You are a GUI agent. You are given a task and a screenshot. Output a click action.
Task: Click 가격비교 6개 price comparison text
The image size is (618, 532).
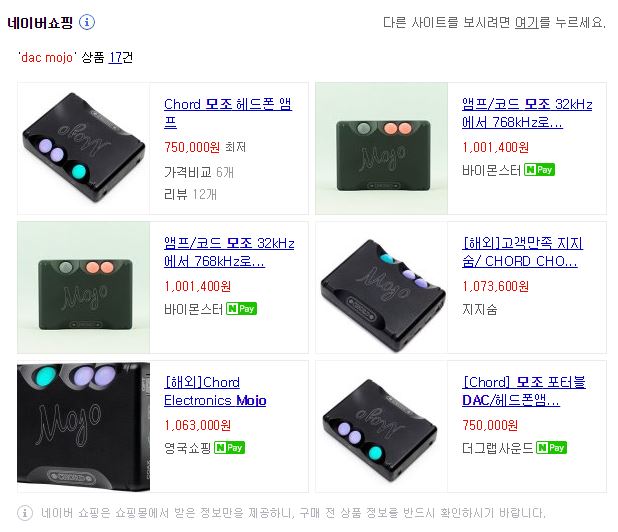click(199, 172)
